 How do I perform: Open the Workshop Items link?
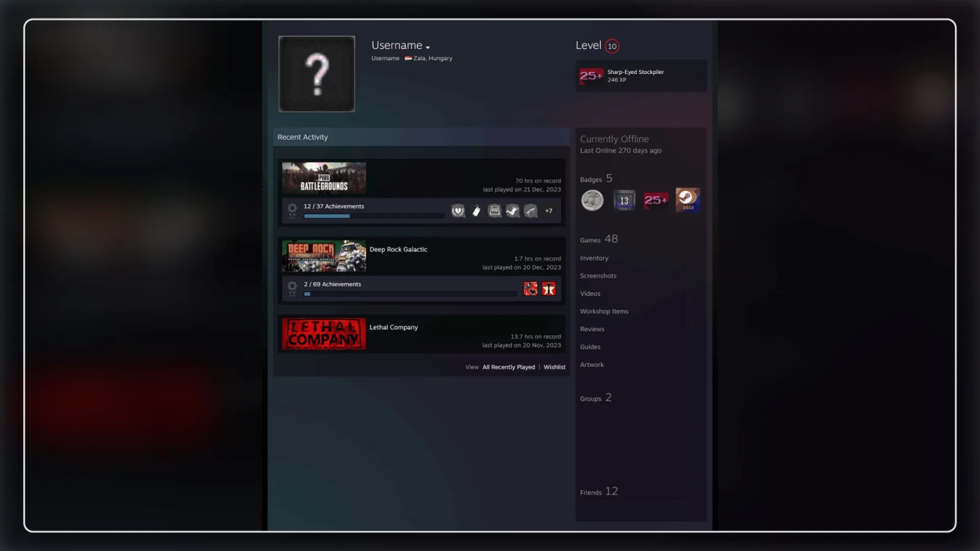click(604, 312)
